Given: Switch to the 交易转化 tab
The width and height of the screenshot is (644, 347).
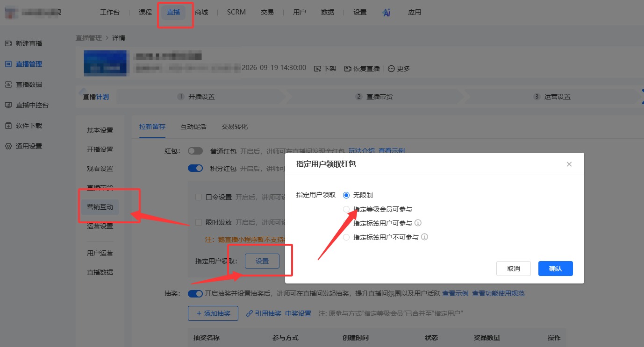Looking at the screenshot, I should 235,127.
